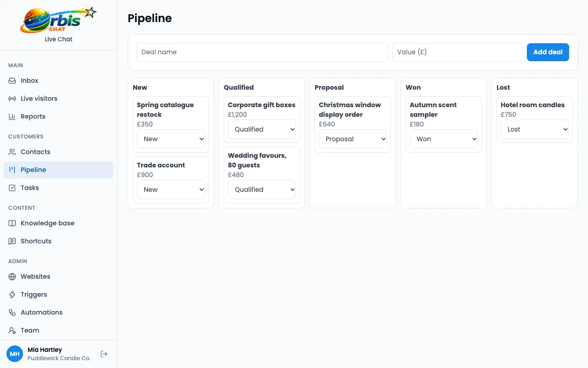Click the Knowledge base book icon
Screen dimensions: 588x368
coord(12,223)
